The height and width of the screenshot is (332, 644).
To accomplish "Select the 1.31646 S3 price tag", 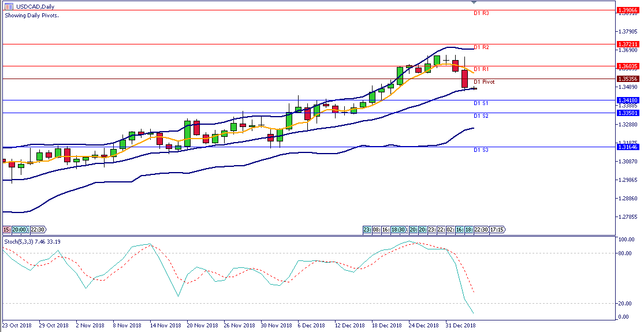I will click(627, 147).
